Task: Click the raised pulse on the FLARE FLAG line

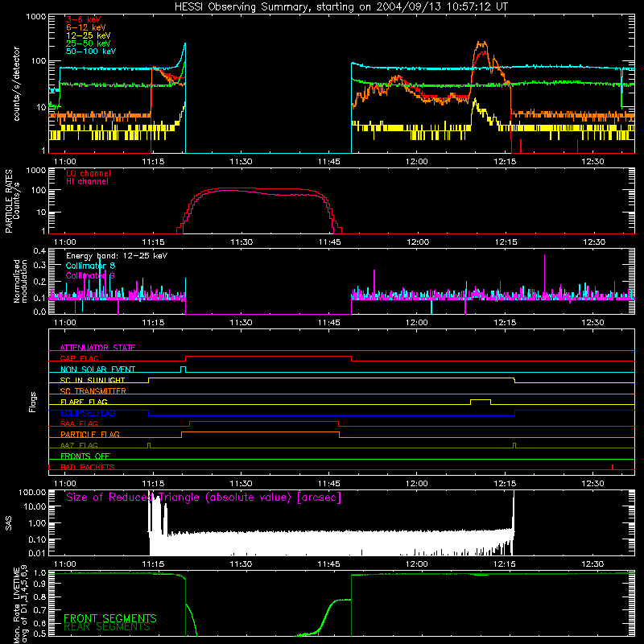Action: pyautogui.click(x=480, y=399)
